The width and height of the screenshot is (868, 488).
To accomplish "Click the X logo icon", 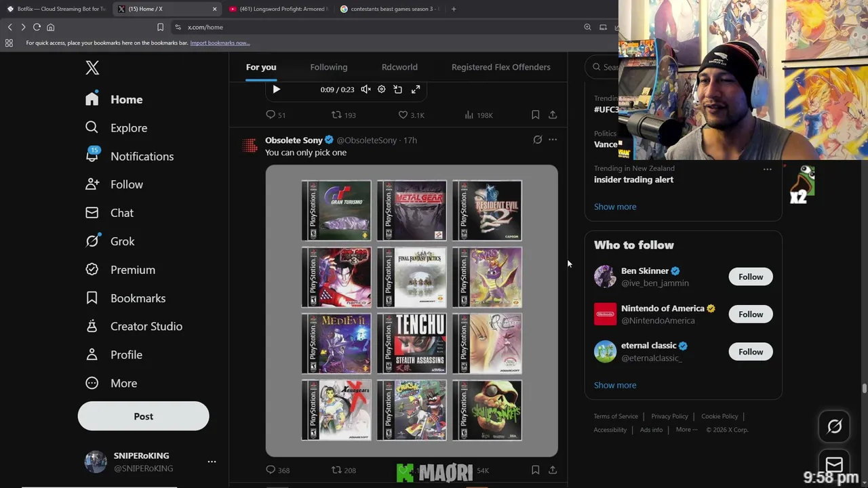I will tap(92, 68).
